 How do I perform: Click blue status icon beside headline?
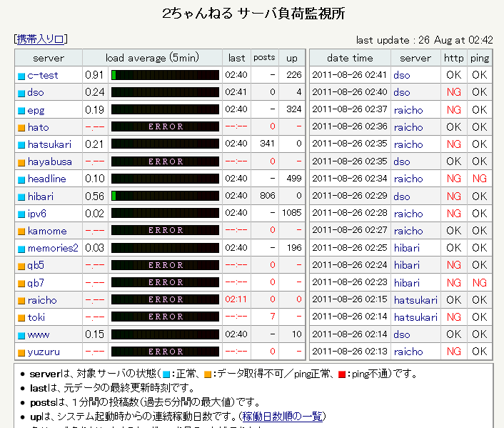pos(21,179)
